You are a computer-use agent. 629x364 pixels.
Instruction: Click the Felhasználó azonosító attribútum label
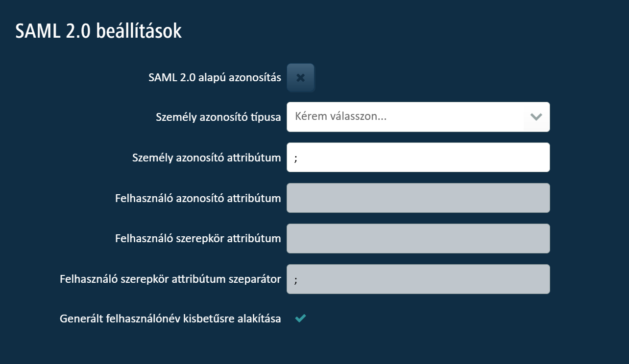coord(198,198)
